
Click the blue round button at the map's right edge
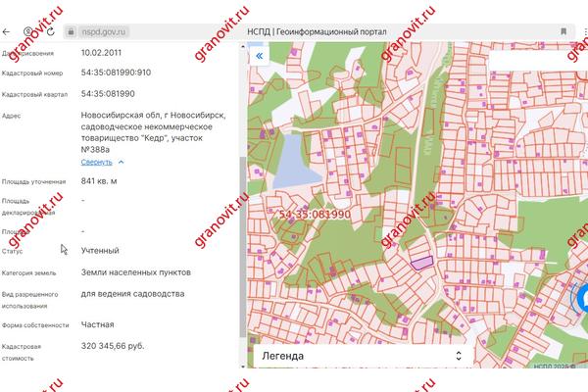(x=580, y=297)
